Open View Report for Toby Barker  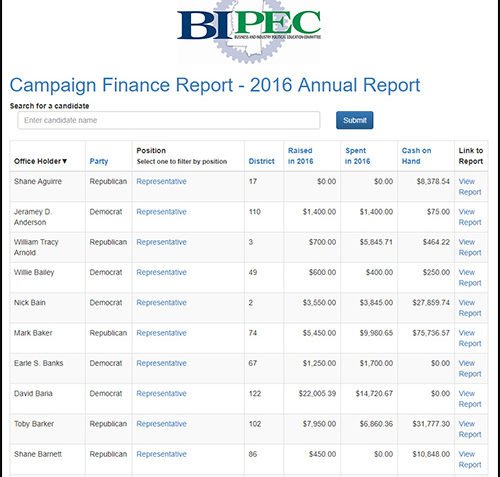tap(470, 430)
